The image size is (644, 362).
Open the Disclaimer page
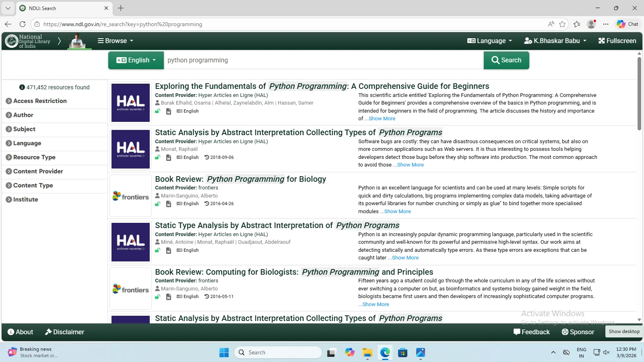tap(64, 332)
